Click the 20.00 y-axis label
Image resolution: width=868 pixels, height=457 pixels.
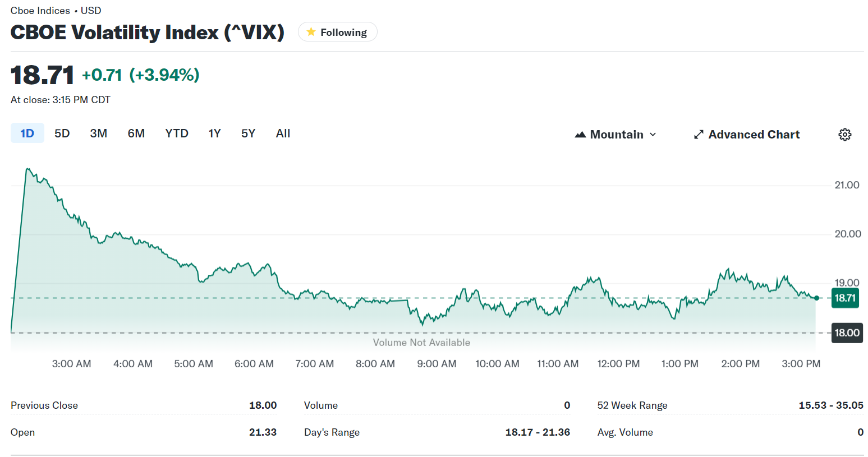pos(848,234)
